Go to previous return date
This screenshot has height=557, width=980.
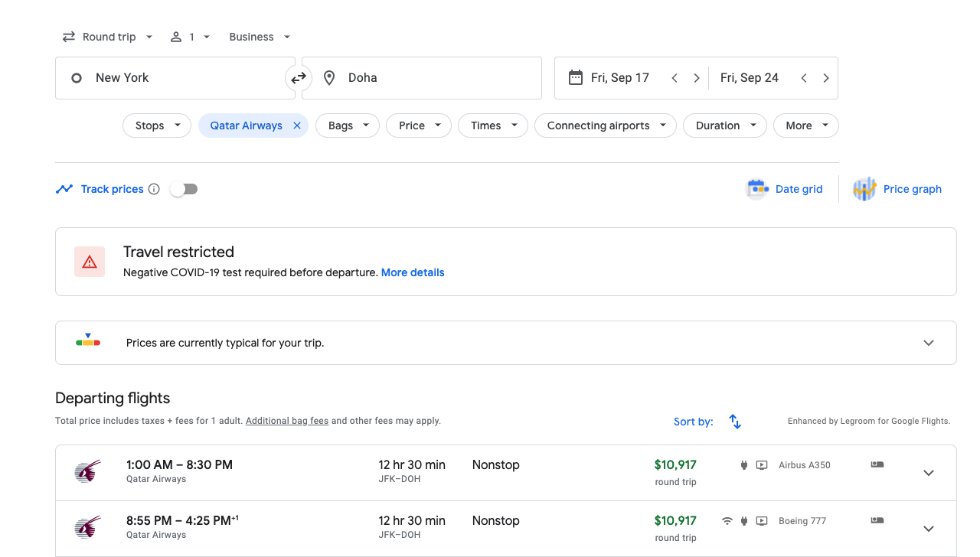(804, 78)
